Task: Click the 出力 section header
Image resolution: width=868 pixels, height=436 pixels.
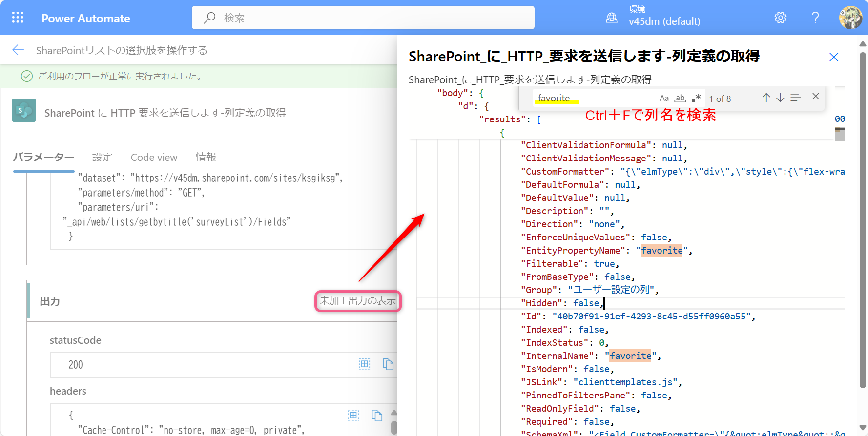Action: click(x=50, y=301)
